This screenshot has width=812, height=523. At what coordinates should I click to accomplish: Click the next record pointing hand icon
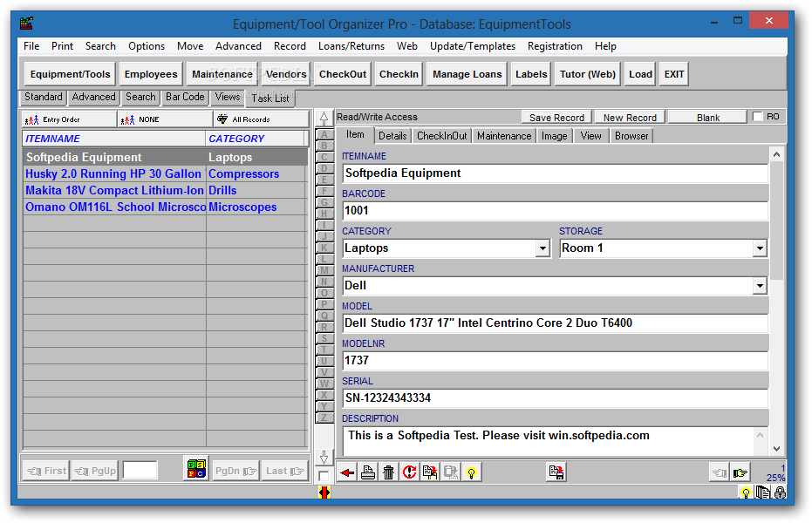(x=740, y=472)
